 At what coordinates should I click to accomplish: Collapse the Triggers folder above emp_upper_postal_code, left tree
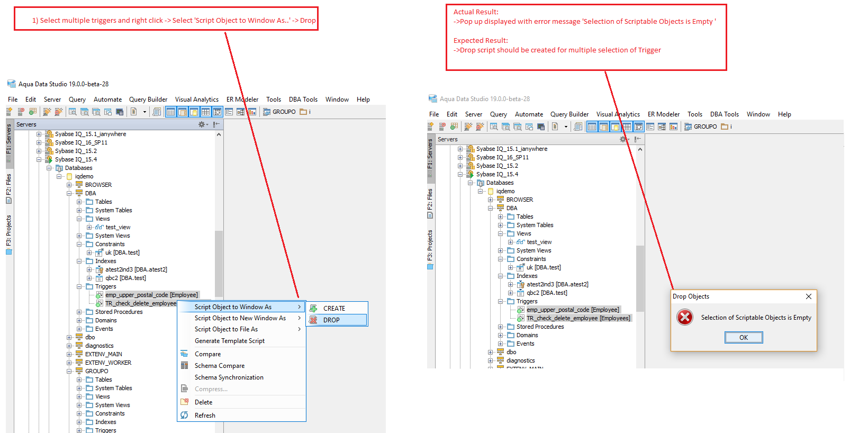point(79,286)
